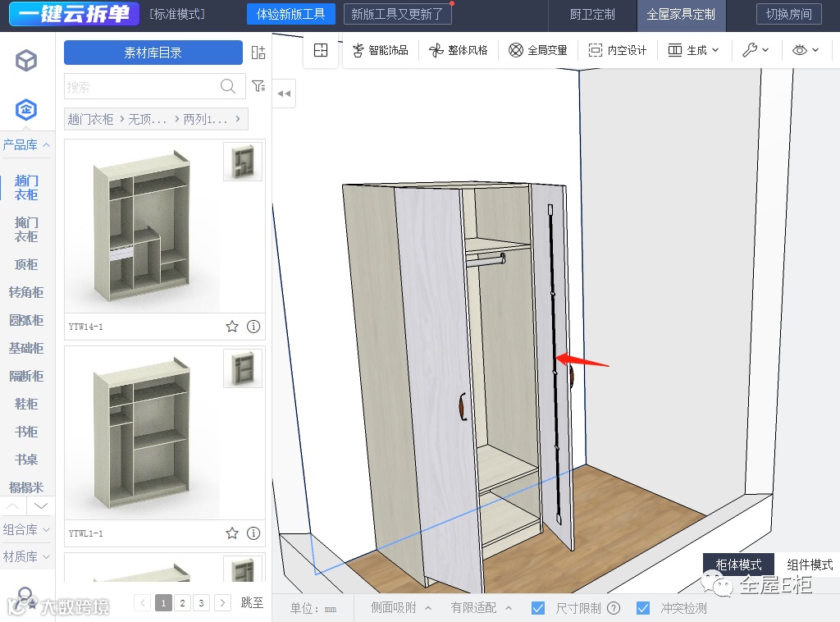Open the 侧面吸附 dropdown
This screenshot has width=840, height=622.
[400, 608]
